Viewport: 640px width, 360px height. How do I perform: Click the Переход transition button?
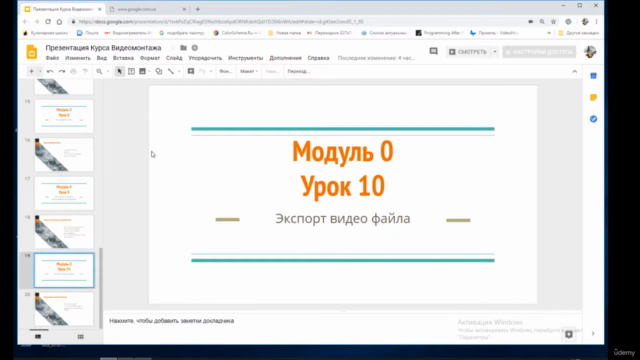pyautogui.click(x=298, y=71)
